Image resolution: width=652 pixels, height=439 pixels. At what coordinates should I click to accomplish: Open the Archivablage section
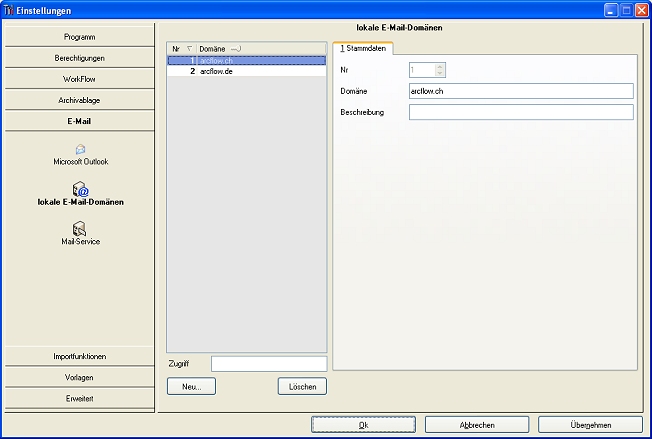click(80, 100)
